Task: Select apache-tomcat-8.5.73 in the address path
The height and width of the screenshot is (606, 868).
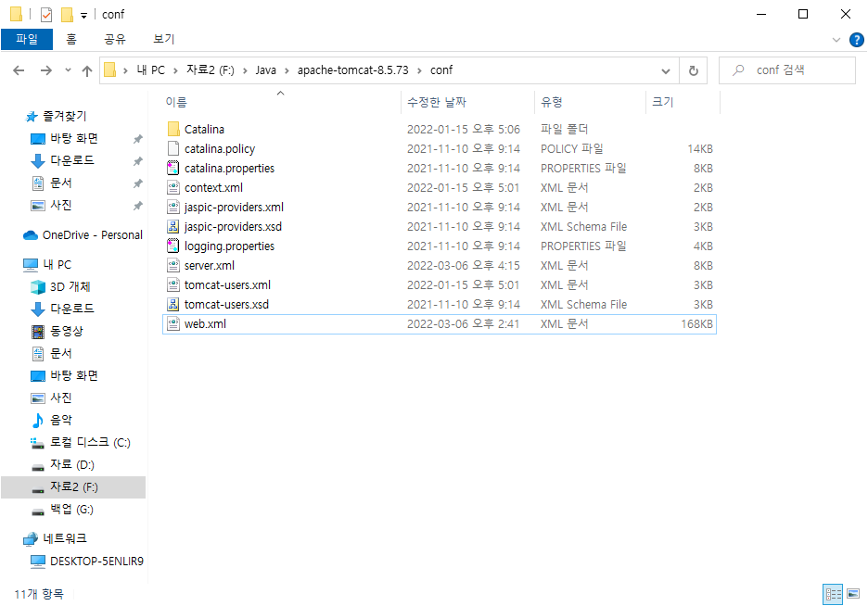Action: pyautogui.click(x=352, y=70)
